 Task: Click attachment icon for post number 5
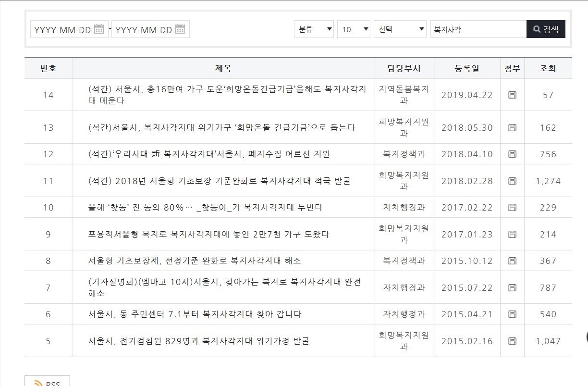click(512, 341)
